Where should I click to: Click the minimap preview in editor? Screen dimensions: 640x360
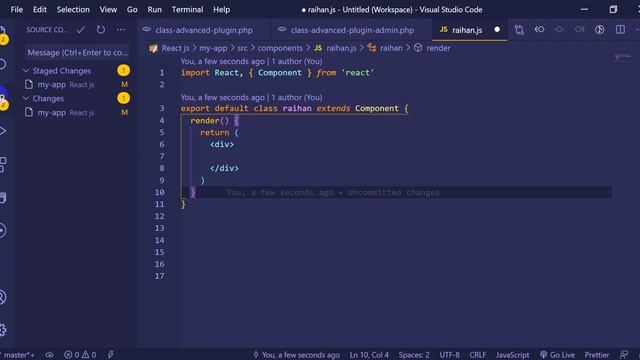tap(622, 57)
